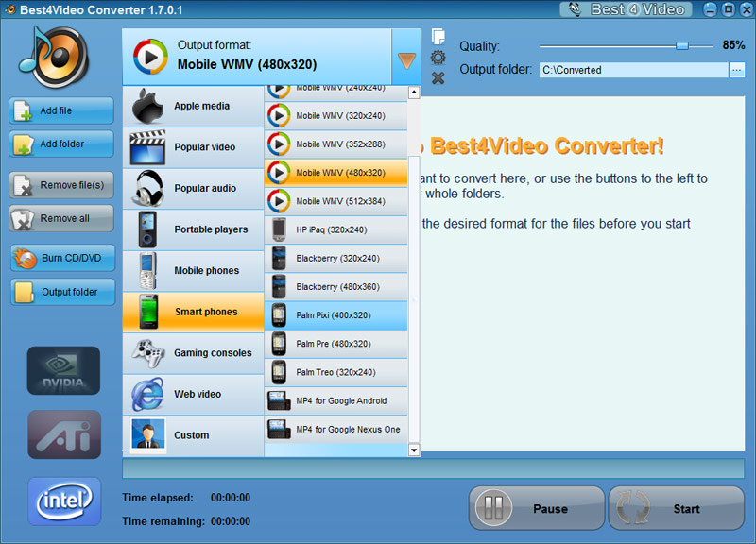This screenshot has height=544, width=756.
Task: Click the Intel acceleration logo
Action: 64,501
